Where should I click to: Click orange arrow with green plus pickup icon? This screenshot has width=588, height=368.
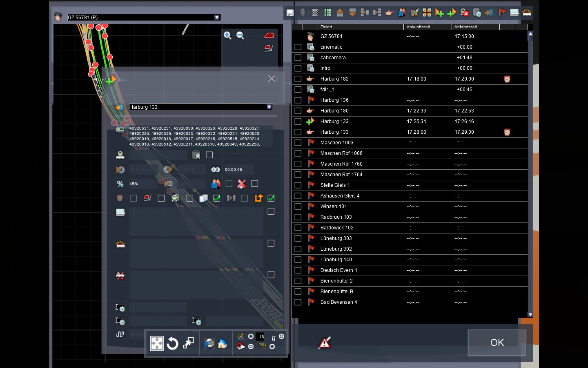pos(439,13)
